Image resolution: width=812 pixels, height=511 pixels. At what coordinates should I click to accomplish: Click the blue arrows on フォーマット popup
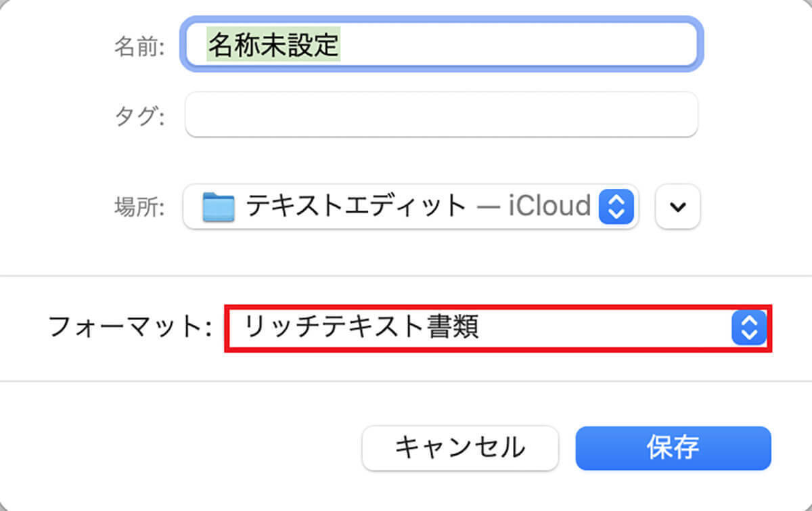click(x=748, y=328)
